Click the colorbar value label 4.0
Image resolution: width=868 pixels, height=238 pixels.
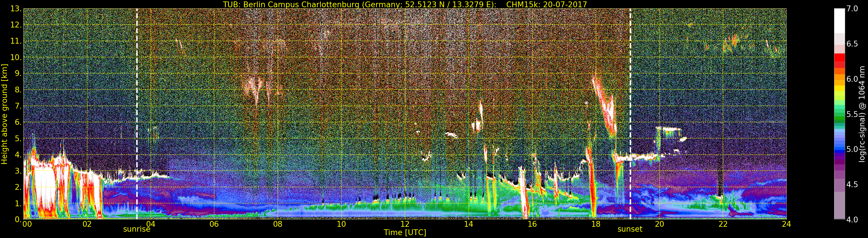(852, 220)
